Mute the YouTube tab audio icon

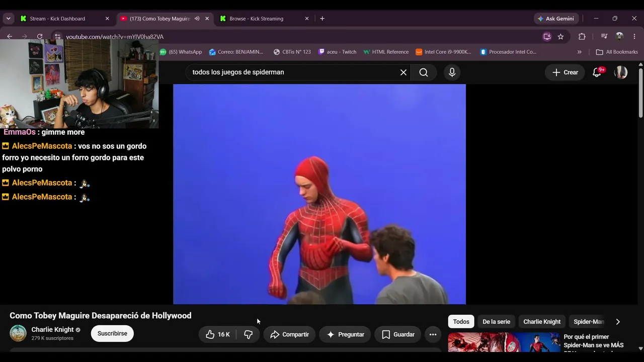pyautogui.click(x=197, y=19)
